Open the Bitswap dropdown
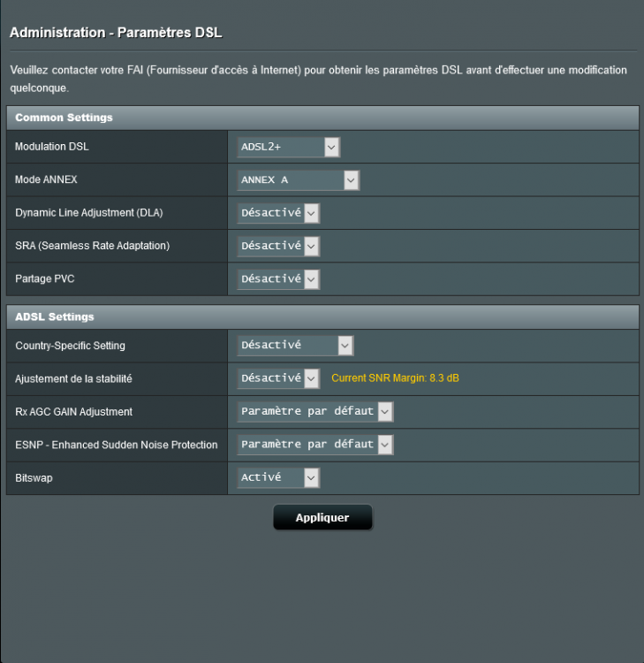Viewport: 644px width, 663px height. [278, 477]
